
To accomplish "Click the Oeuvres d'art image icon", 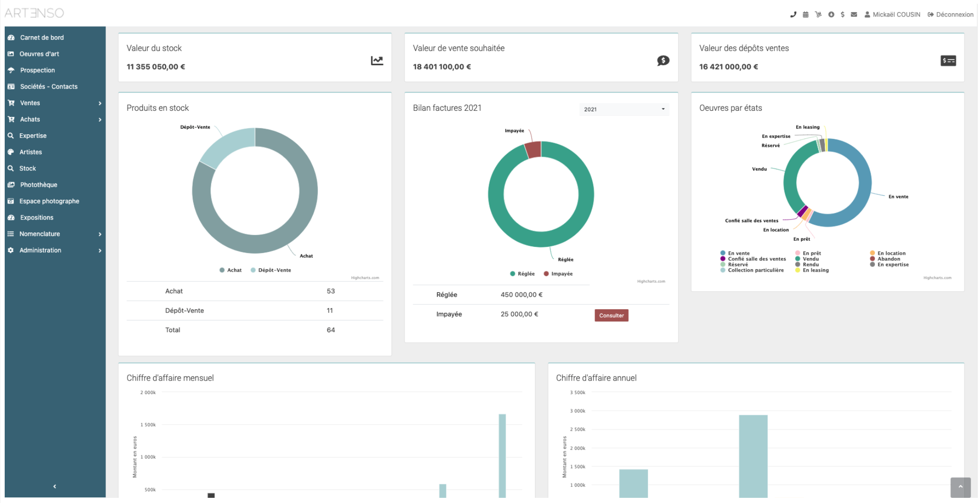I will [x=11, y=54].
